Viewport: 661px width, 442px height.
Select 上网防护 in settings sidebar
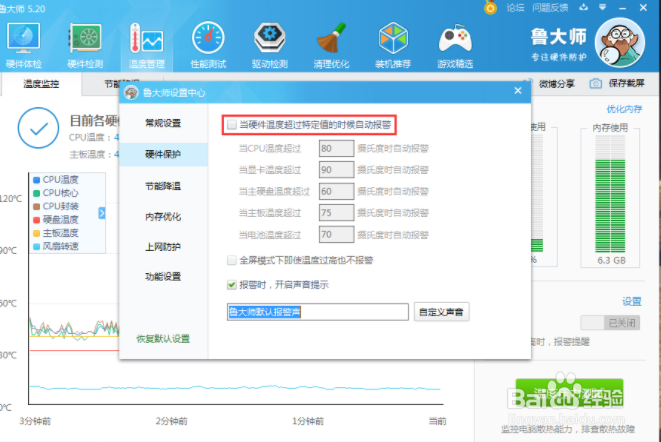point(163,247)
